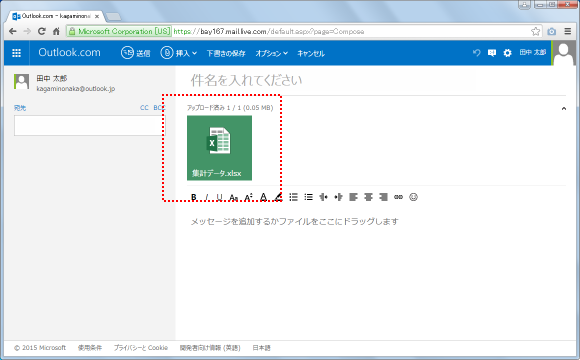The image size is (580, 360).
Task: Open the オプション options menu
Action: pyautogui.click(x=272, y=53)
